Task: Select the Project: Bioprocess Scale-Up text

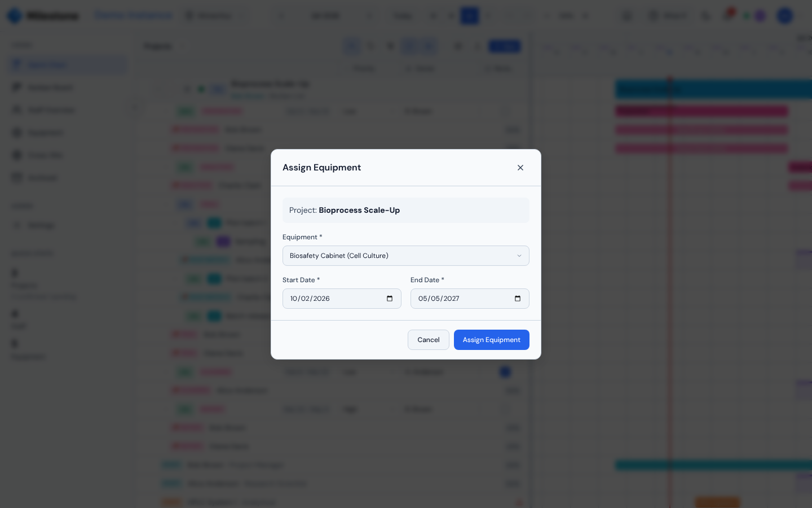Action: coord(345,210)
